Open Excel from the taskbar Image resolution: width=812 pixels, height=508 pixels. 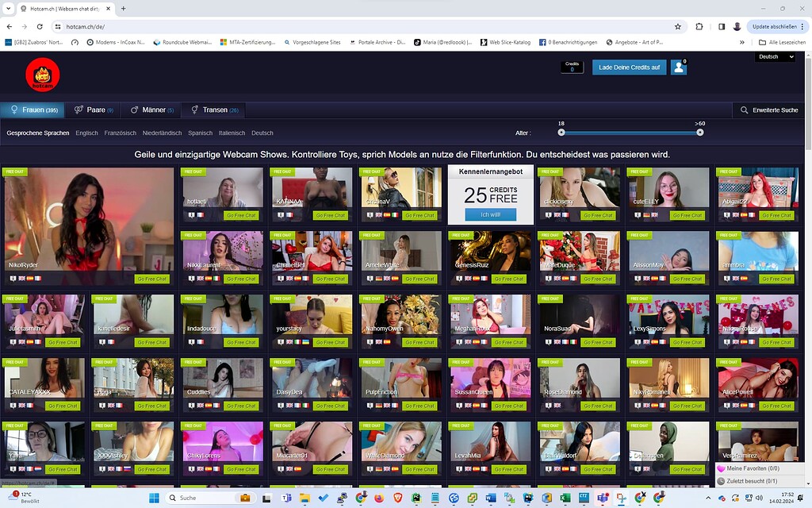(x=565, y=498)
